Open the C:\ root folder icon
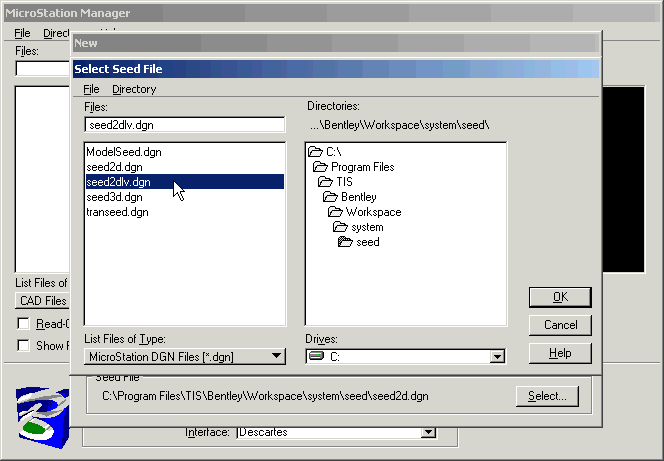The width and height of the screenshot is (664, 461). [x=315, y=152]
